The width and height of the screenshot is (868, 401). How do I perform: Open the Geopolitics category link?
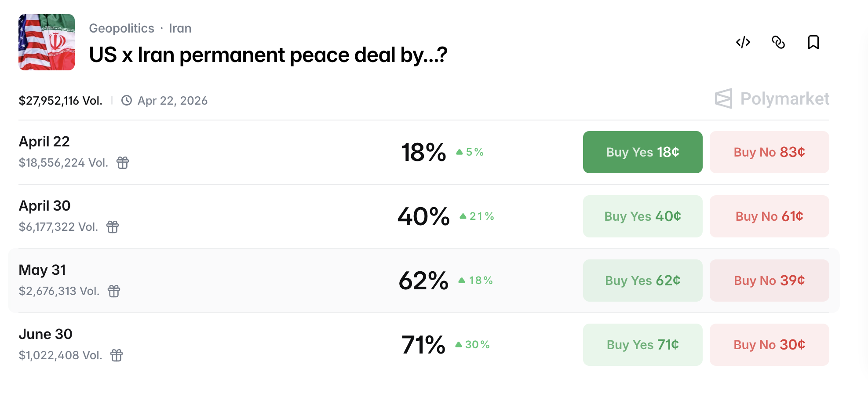[x=121, y=28]
